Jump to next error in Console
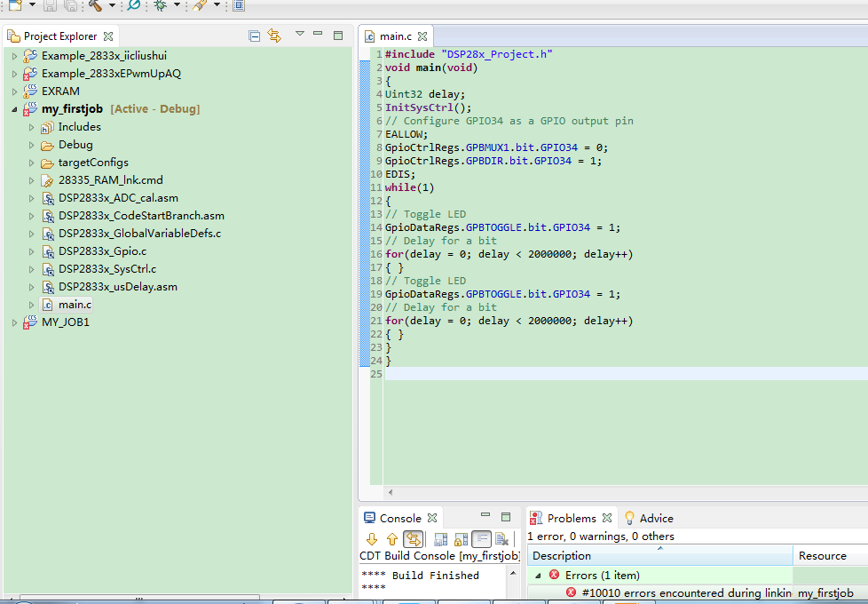The width and height of the screenshot is (868, 604). [372, 539]
